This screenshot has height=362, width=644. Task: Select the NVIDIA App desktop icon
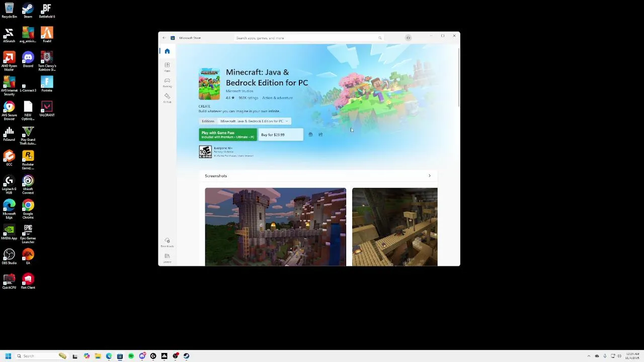[x=9, y=232]
